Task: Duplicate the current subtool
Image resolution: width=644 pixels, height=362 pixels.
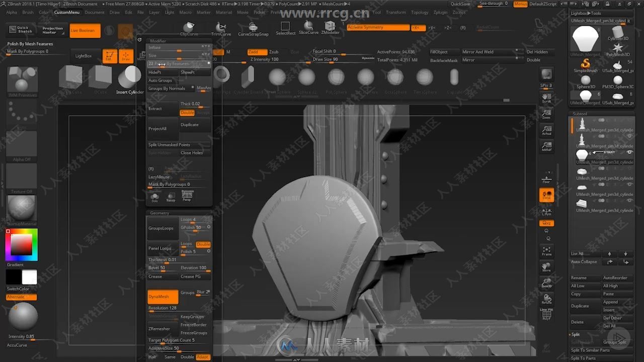Action: 585,306
